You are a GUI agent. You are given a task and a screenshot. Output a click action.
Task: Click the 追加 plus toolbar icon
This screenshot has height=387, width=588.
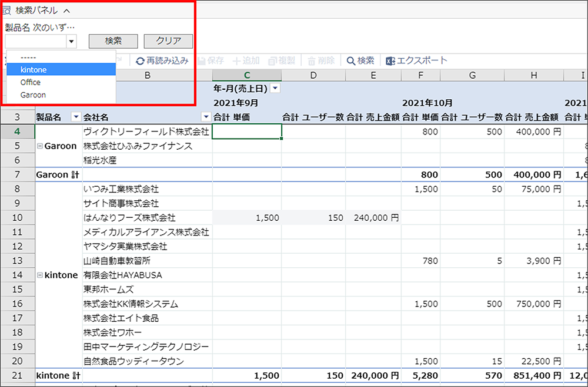click(x=236, y=61)
